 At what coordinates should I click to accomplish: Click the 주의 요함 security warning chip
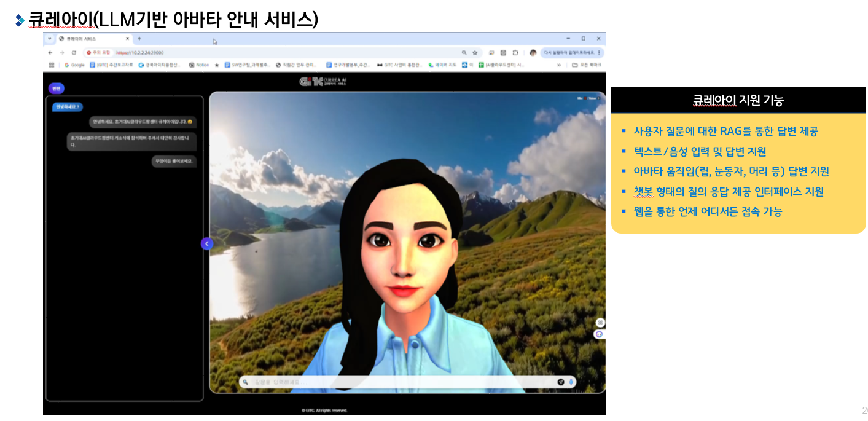tap(98, 53)
